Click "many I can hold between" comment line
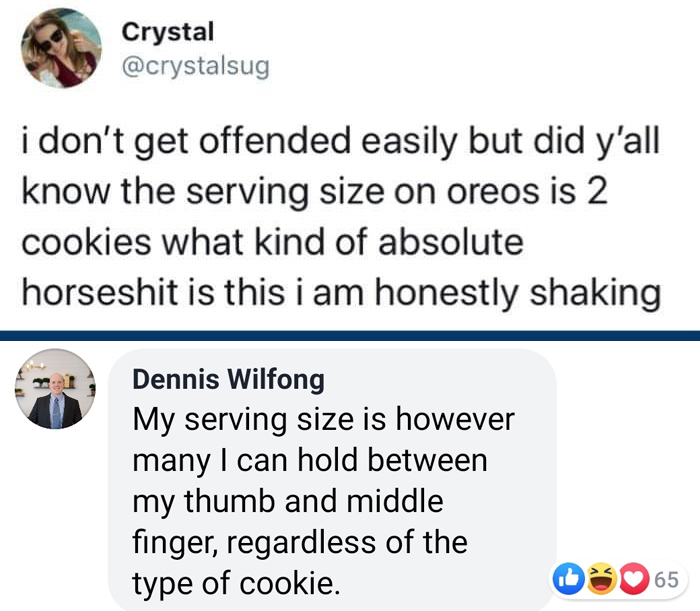 (309, 461)
